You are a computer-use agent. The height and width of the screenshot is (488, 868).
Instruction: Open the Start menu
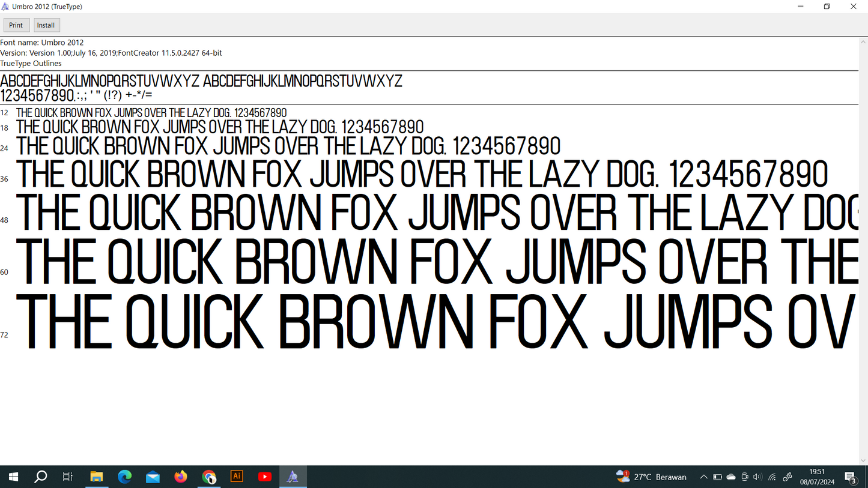pyautogui.click(x=13, y=477)
